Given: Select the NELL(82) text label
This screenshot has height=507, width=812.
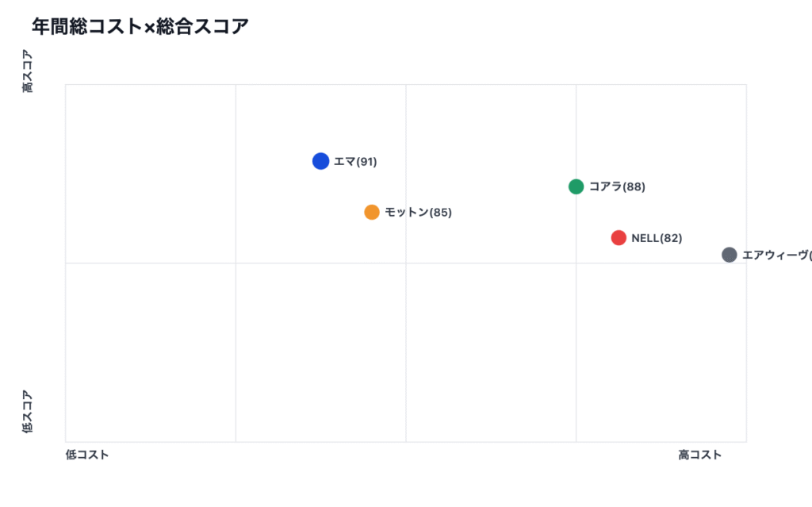Looking at the screenshot, I should 657,238.
